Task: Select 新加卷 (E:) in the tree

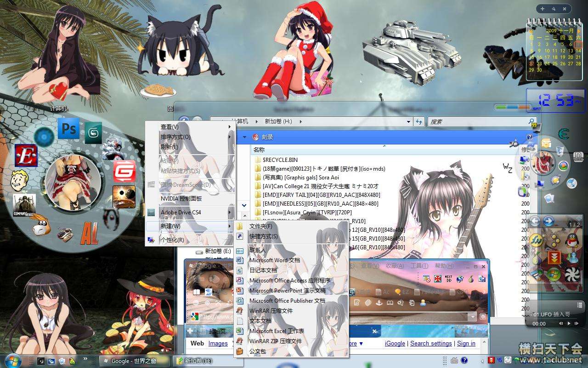Action: tap(214, 251)
